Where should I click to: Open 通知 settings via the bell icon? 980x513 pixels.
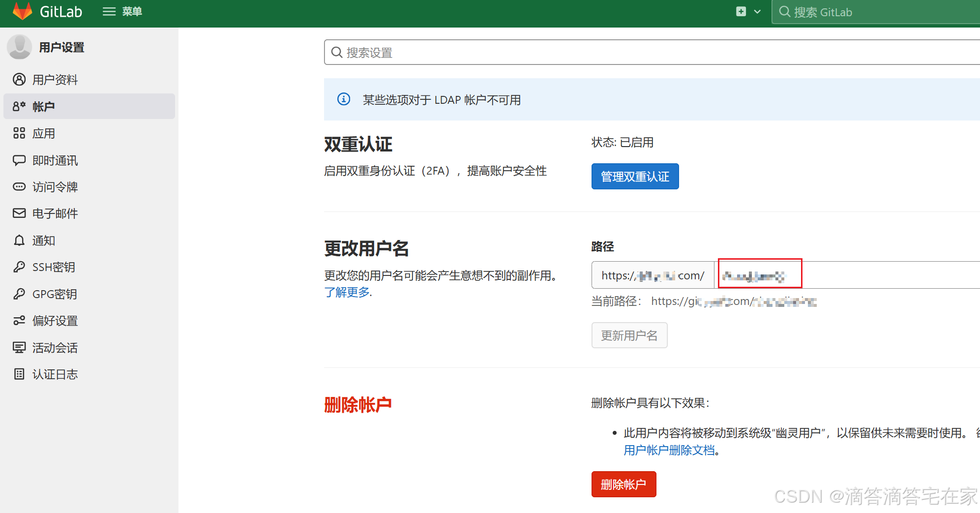[19, 241]
